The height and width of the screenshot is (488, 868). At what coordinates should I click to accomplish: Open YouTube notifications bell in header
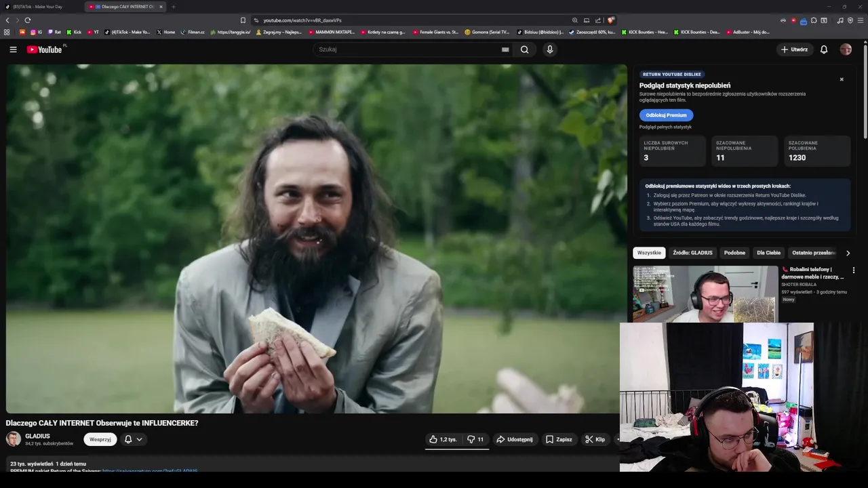point(824,49)
